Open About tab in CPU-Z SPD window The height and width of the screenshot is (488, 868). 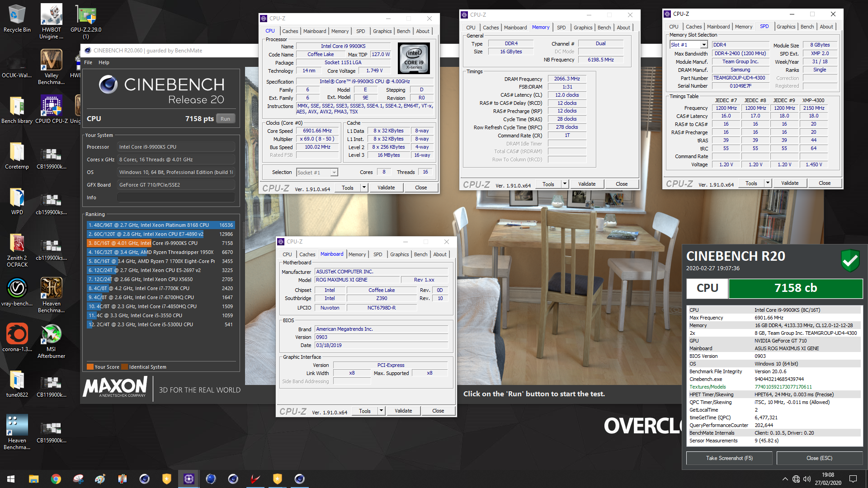[x=826, y=27]
